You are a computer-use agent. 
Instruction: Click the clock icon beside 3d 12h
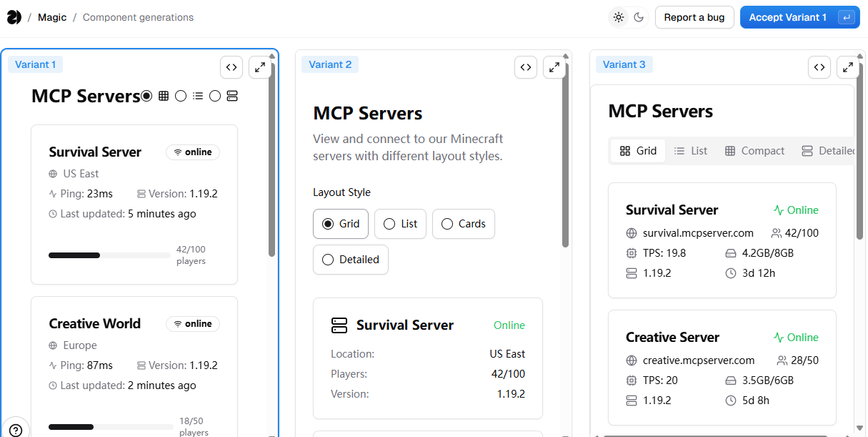coord(731,273)
